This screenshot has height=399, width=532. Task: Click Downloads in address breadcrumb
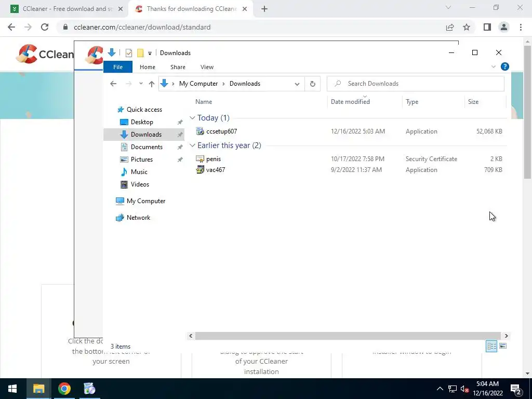[x=245, y=84]
